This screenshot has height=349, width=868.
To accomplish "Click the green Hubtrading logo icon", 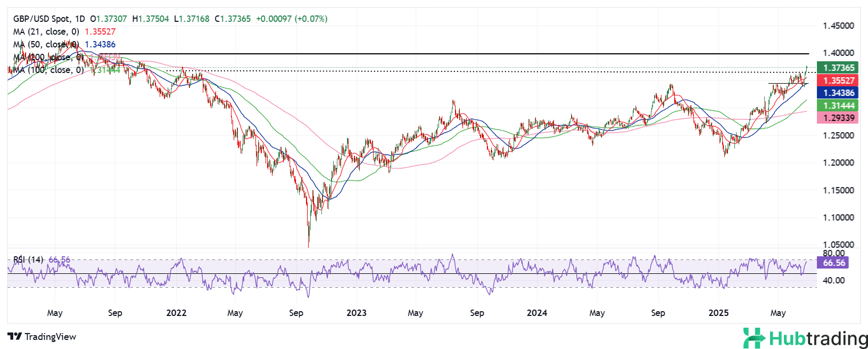I will pyautogui.click(x=754, y=338).
